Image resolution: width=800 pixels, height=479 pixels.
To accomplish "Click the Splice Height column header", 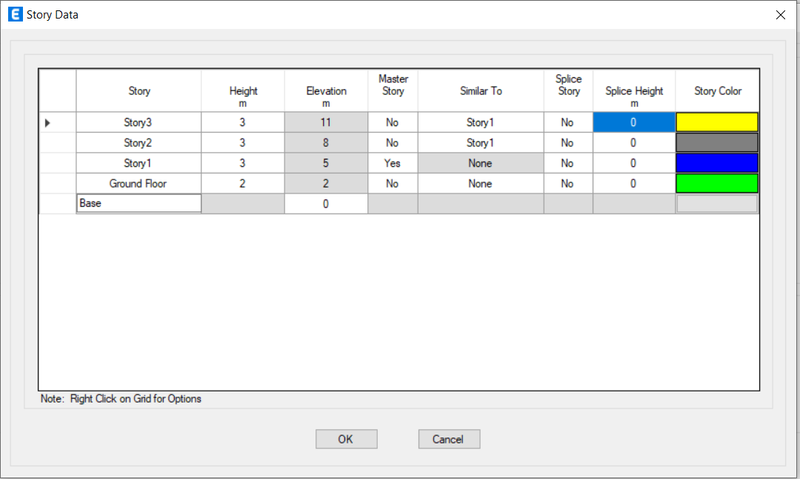I will click(x=634, y=91).
